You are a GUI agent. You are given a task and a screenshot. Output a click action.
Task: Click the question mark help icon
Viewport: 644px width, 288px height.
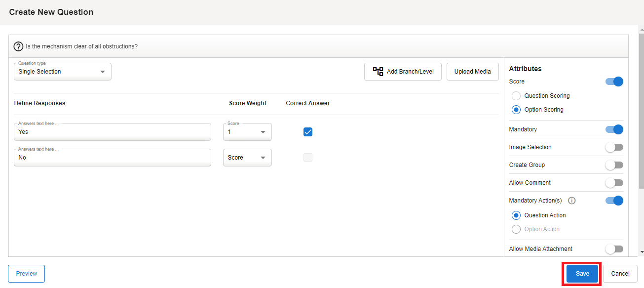18,46
